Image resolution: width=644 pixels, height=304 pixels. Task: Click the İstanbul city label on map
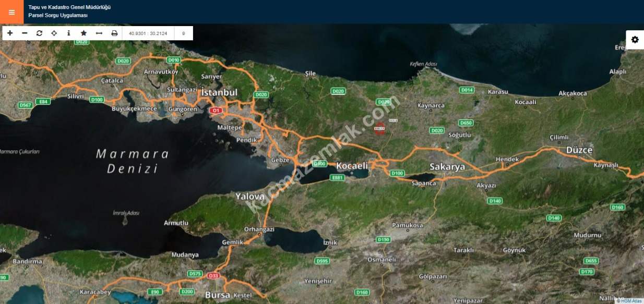click(x=219, y=93)
